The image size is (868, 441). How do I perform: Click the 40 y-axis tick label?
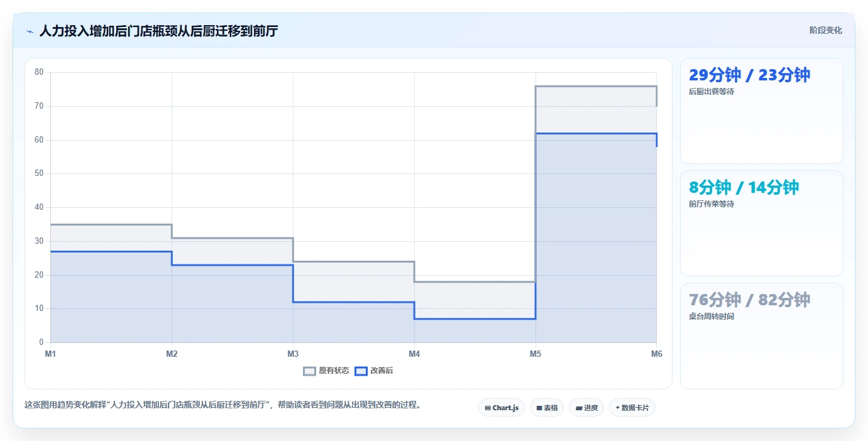39,207
